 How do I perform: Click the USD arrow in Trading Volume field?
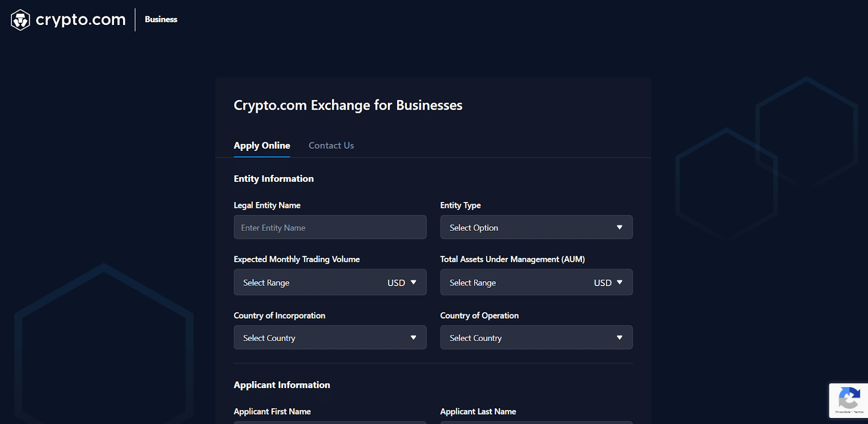pos(413,282)
